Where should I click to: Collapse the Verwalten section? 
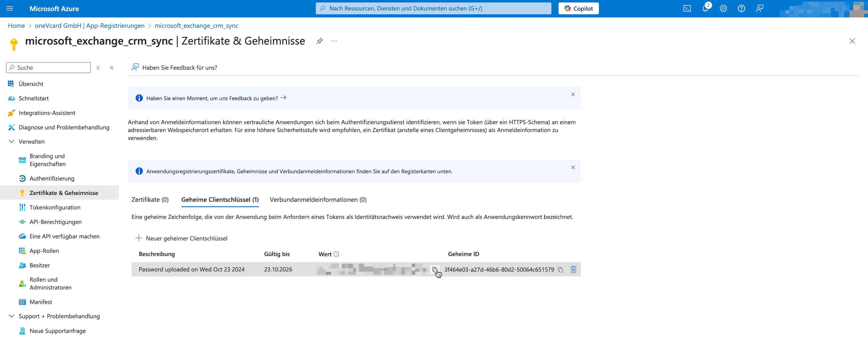(11, 141)
